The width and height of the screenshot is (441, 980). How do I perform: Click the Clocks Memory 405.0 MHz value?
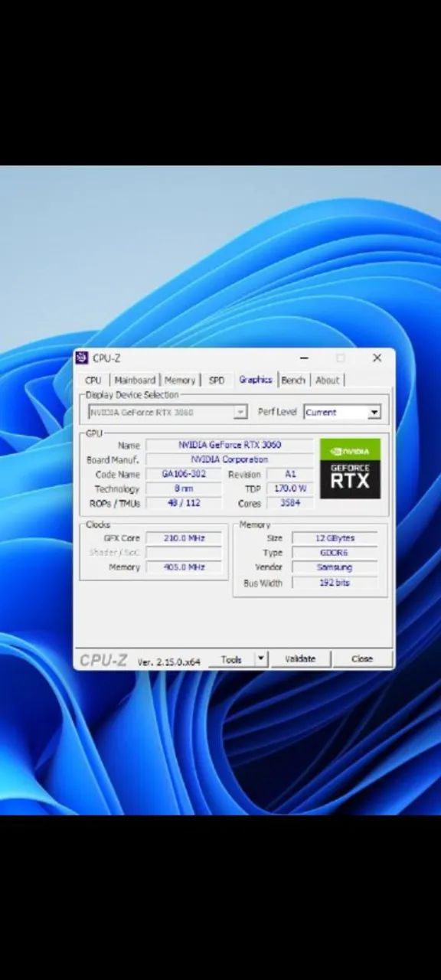pyautogui.click(x=184, y=567)
